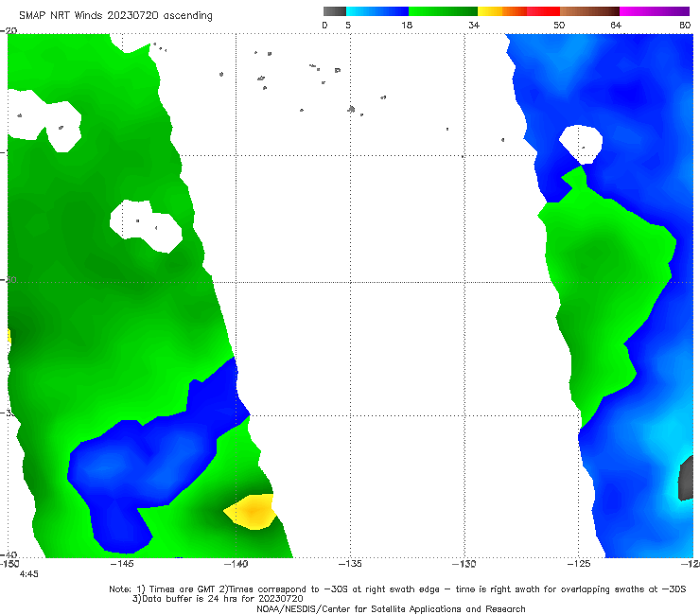Click the cyan-to-blue segment of the color bar
Viewport: 700px width, 615px height.
pos(377,11)
